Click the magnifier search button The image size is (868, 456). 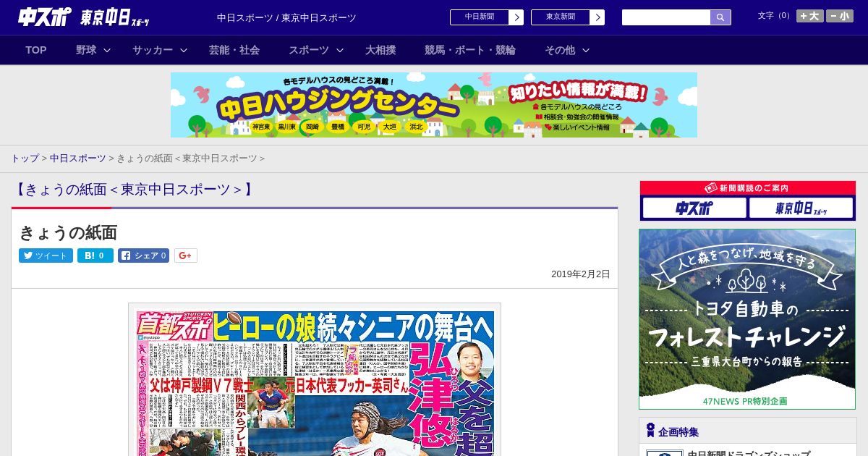720,17
